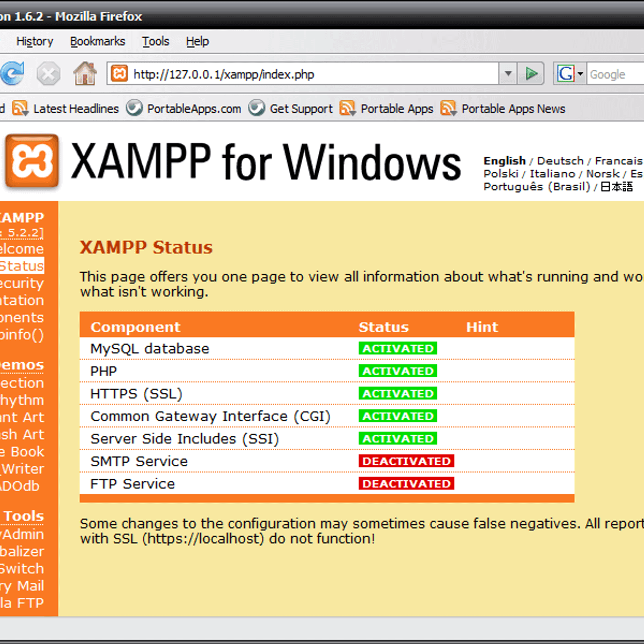Switch language to English

click(504, 161)
